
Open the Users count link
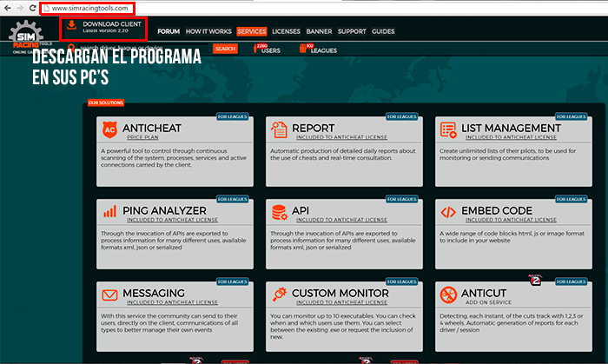point(266,50)
